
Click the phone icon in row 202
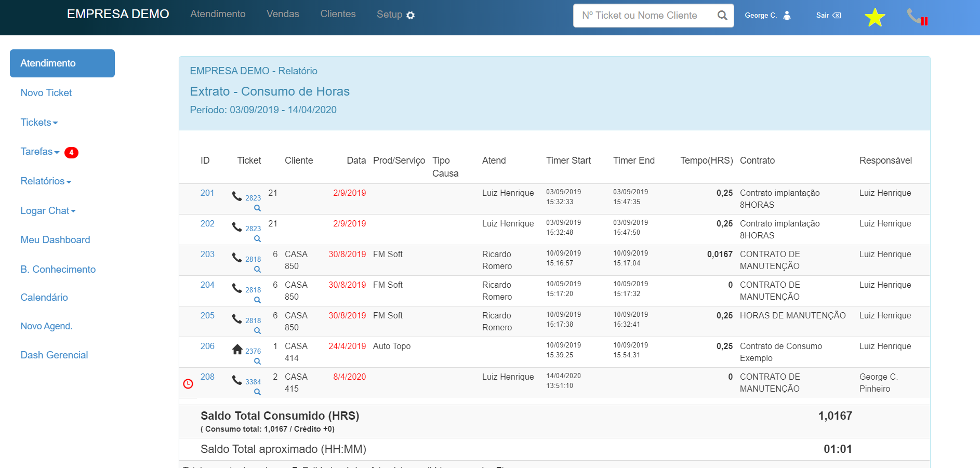(237, 226)
